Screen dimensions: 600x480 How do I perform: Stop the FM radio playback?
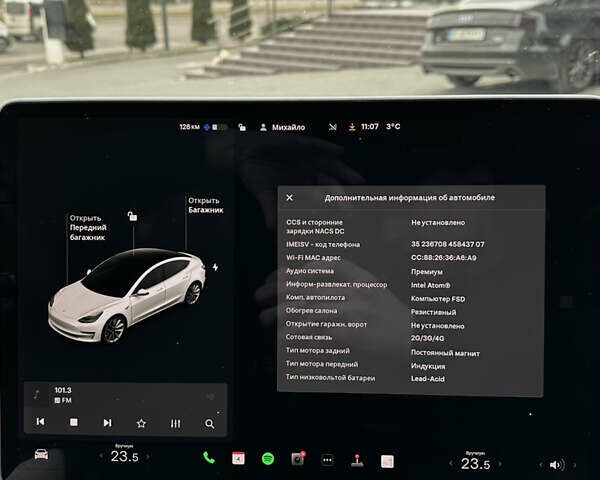click(x=74, y=422)
